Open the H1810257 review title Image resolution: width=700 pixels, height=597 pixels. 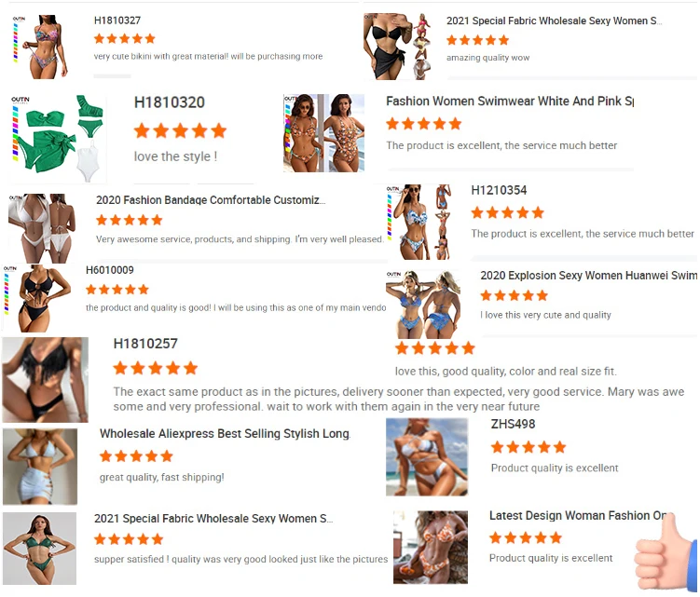pyautogui.click(x=145, y=344)
